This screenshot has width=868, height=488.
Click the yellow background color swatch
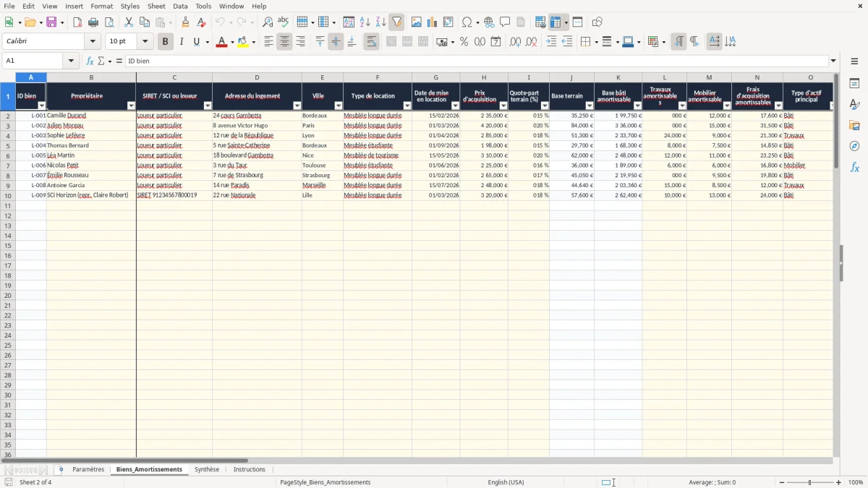243,42
